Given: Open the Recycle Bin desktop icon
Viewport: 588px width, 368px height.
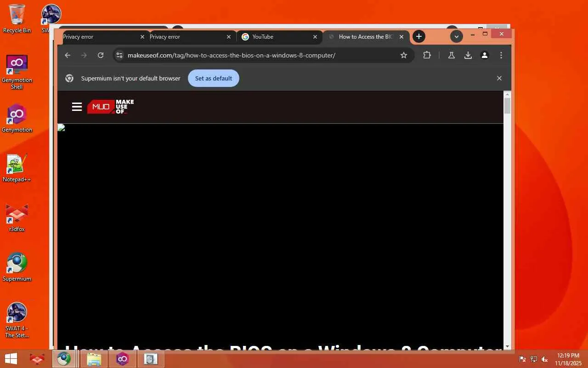Looking at the screenshot, I should click(17, 18).
